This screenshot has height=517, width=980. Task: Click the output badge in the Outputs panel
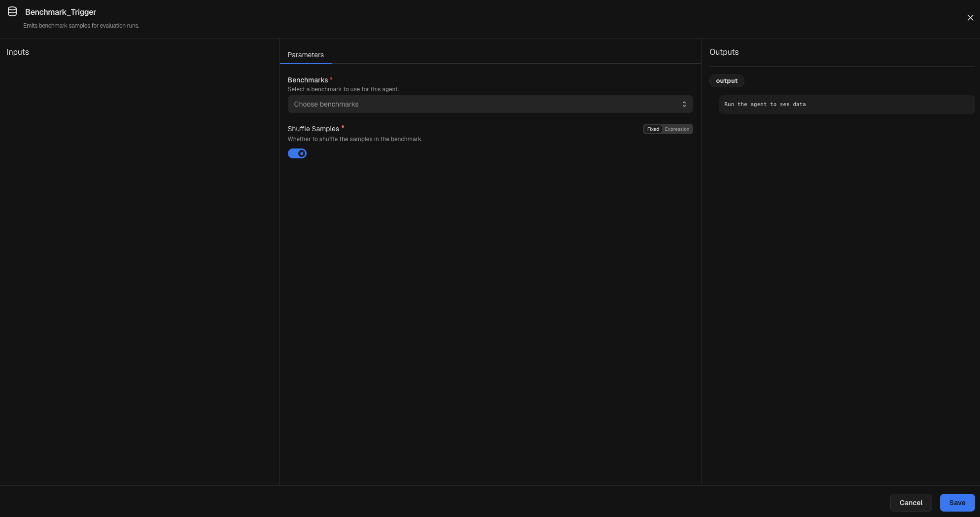[x=727, y=80]
